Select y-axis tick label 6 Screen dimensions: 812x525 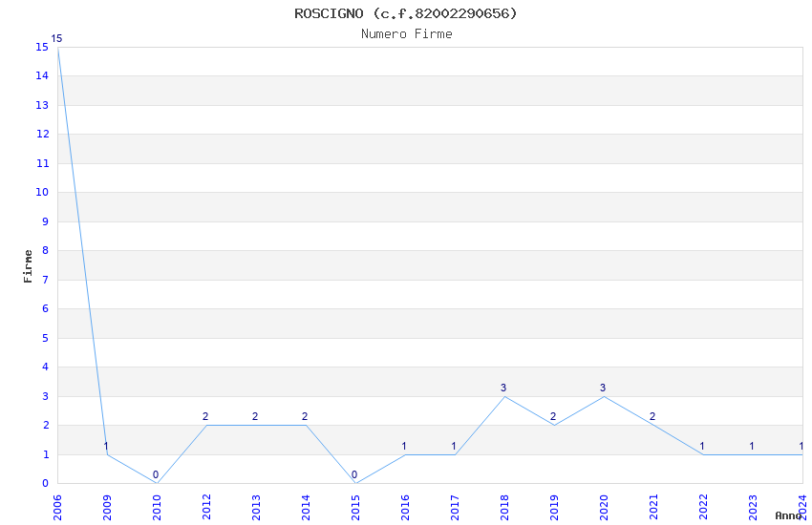(46, 308)
